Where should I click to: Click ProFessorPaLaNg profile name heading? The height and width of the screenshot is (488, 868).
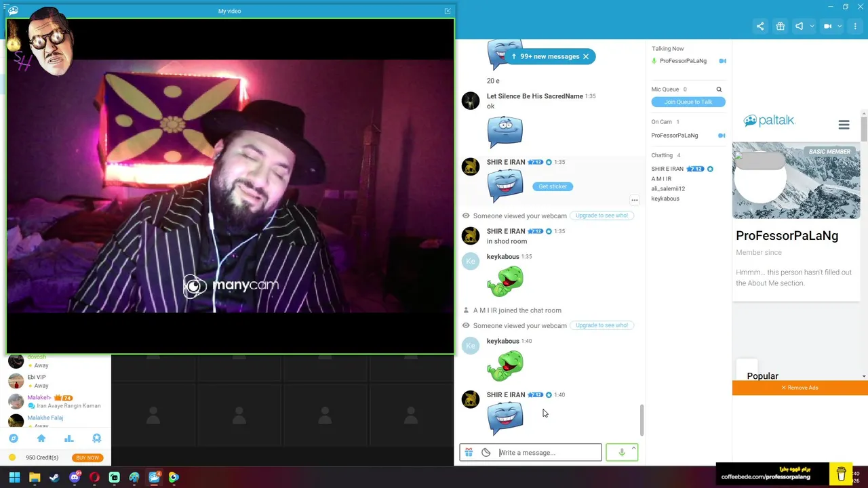coord(787,236)
